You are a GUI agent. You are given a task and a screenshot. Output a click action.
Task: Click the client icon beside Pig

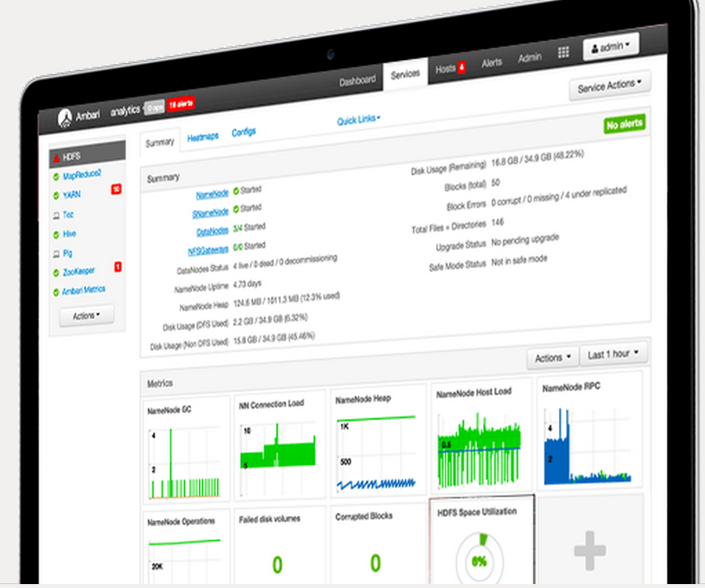[56, 254]
